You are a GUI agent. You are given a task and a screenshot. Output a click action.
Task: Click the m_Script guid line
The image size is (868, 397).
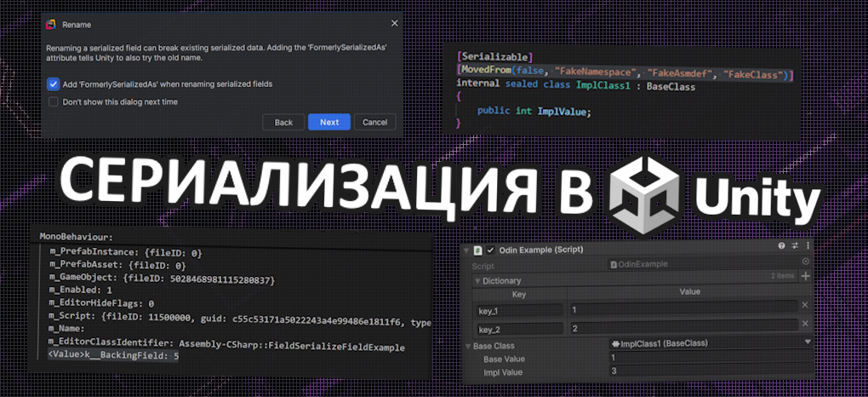pos(240,318)
